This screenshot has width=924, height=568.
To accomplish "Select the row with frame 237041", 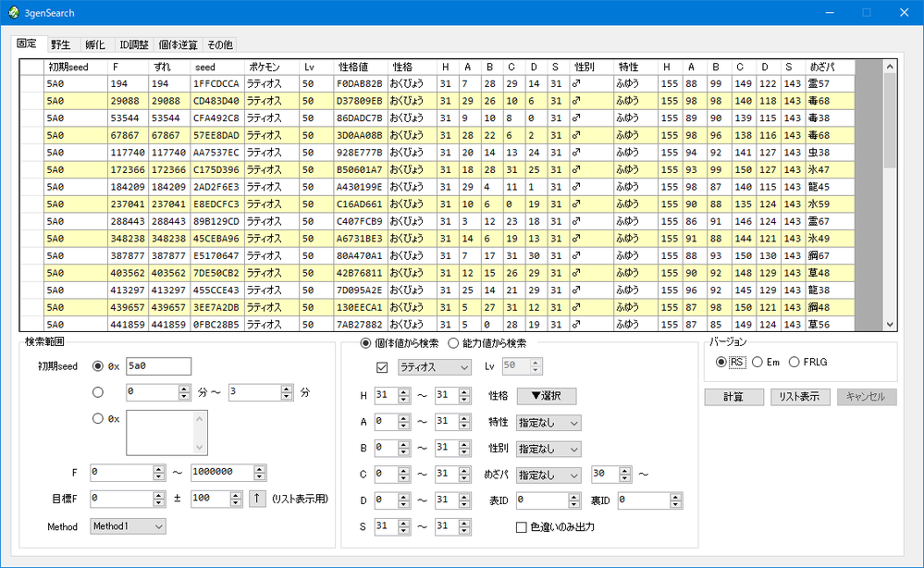I will 437,204.
